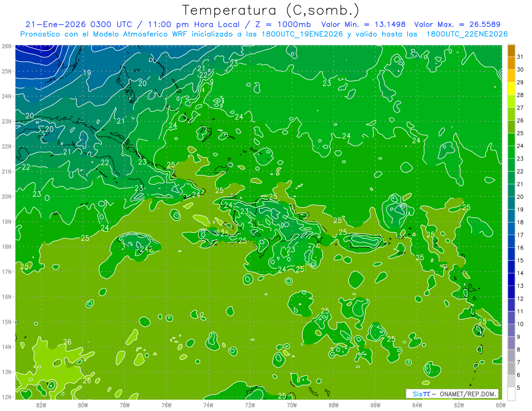532x411 pixels.
Task: Click the '22N' latitude axis label
Action: point(7,146)
